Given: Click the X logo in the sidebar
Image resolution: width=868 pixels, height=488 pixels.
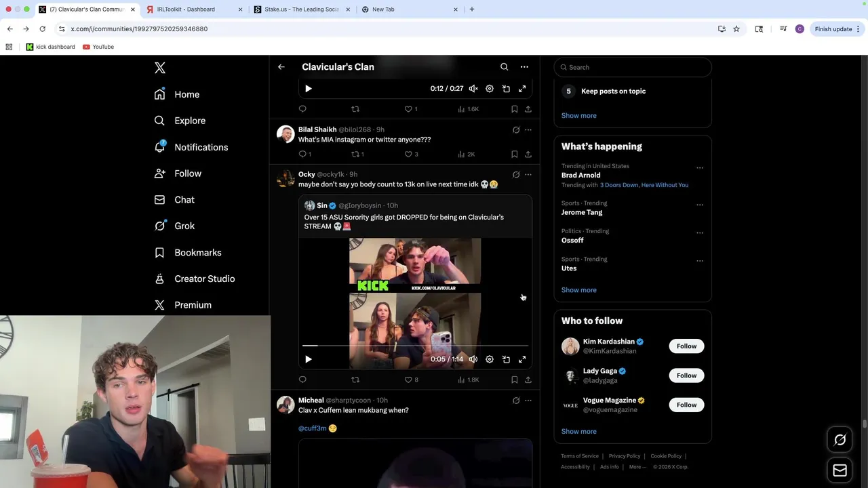Looking at the screenshot, I should 160,68.
